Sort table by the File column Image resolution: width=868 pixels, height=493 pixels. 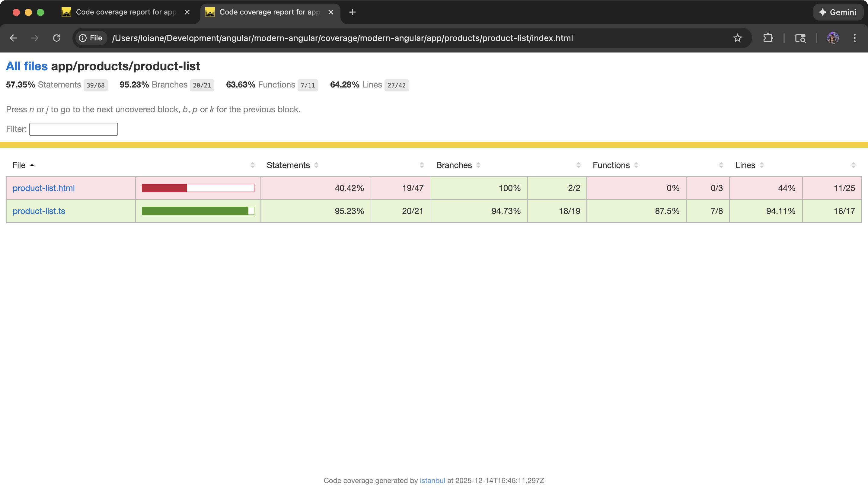click(x=19, y=165)
